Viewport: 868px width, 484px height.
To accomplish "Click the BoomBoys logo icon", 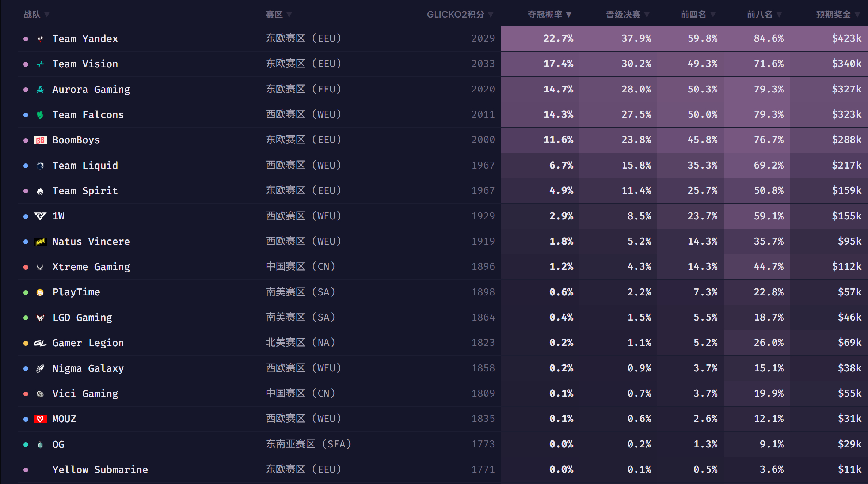I will coord(40,140).
